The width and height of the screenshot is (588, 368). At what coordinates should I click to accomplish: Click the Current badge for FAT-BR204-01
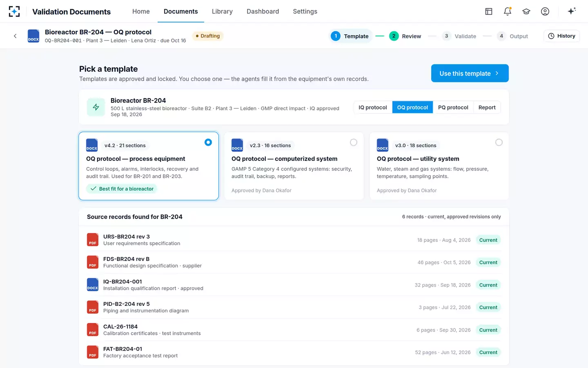click(x=488, y=352)
